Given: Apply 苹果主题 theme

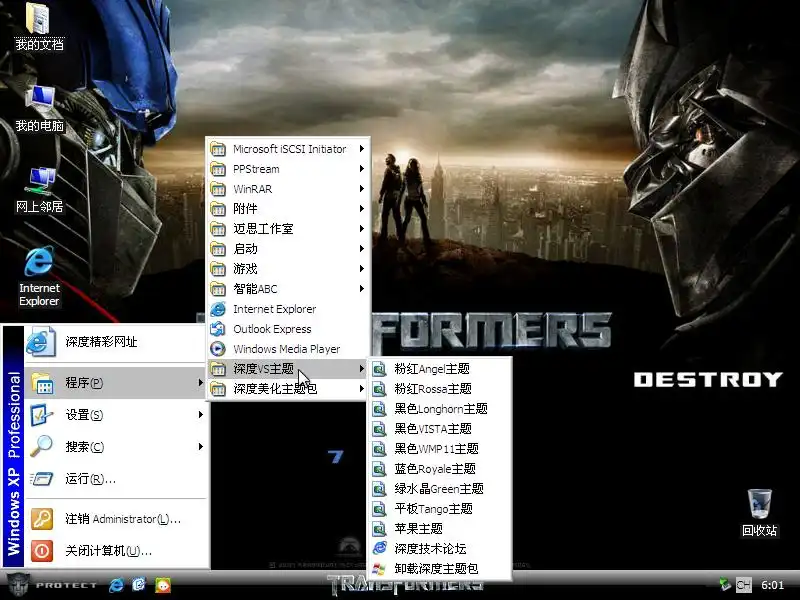Looking at the screenshot, I should 439,529.
